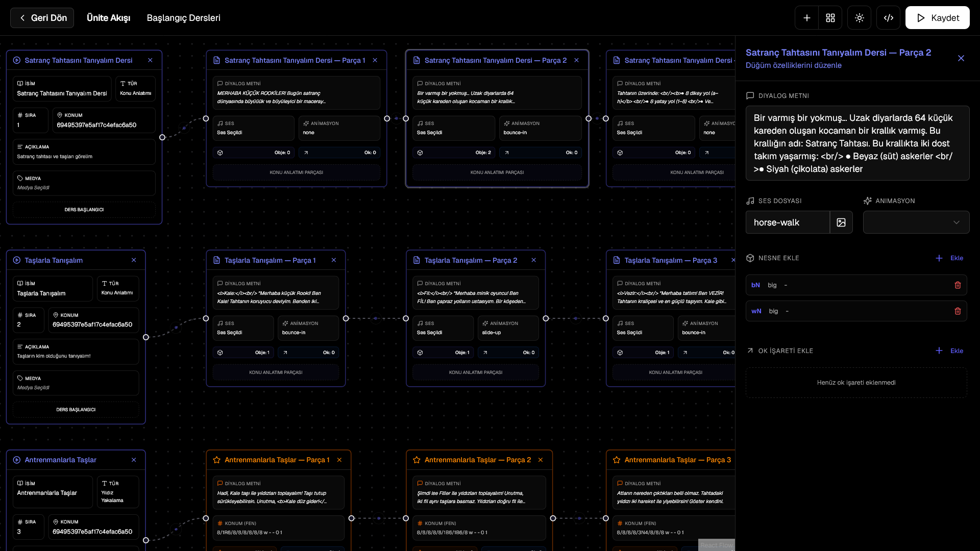This screenshot has height=551, width=980.
Task: Click the Henüz ok işareti eklenmedi placeholder
Action: point(856,383)
